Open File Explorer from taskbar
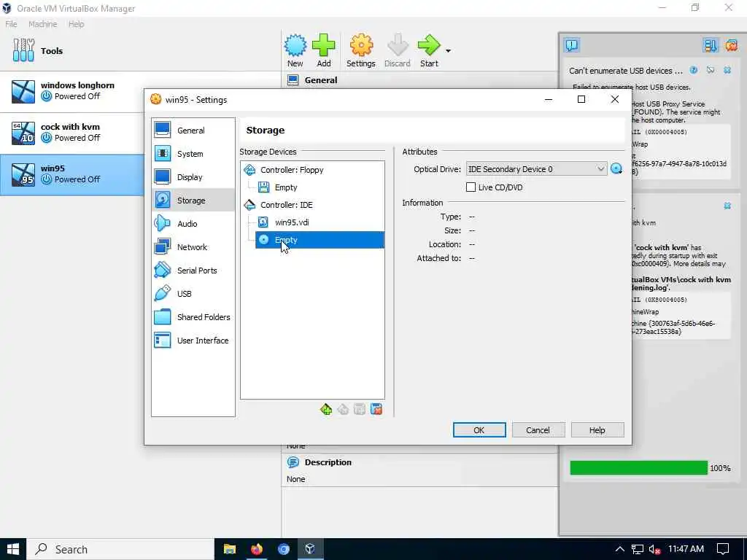The image size is (747, 560). tap(230, 549)
